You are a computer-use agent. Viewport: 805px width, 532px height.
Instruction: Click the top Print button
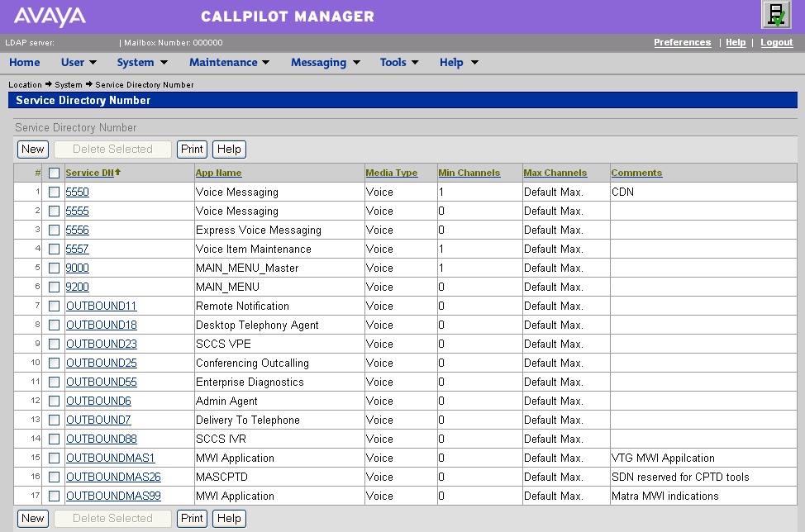click(192, 150)
